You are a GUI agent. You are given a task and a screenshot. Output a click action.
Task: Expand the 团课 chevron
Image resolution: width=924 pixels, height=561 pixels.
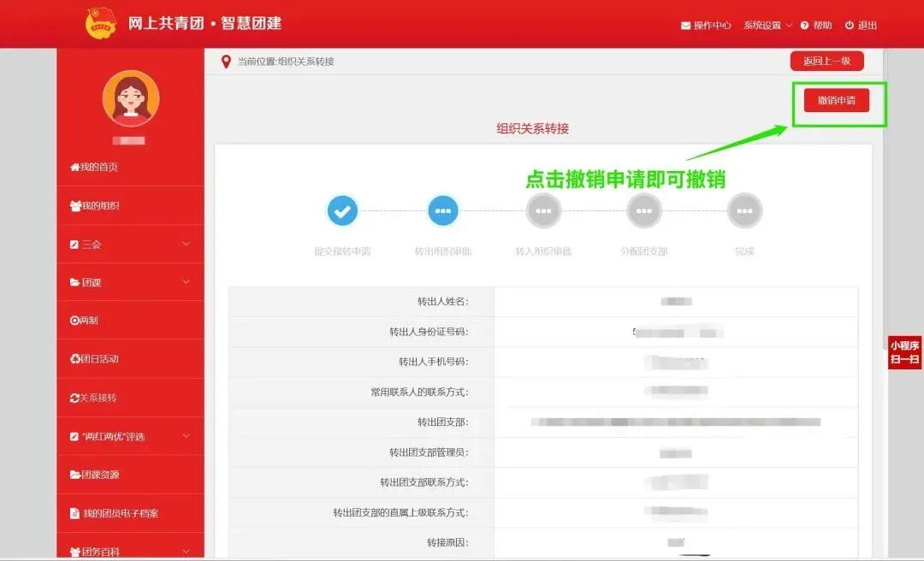point(187,282)
